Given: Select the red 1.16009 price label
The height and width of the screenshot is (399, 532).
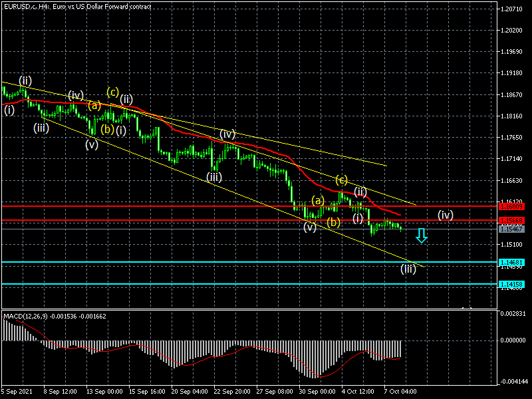Looking at the screenshot, I should pos(511,207).
